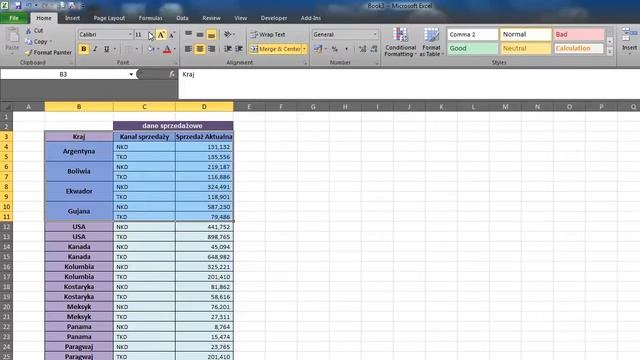Click the Borders icon
This screenshot has width=640, height=360.
[128, 49]
